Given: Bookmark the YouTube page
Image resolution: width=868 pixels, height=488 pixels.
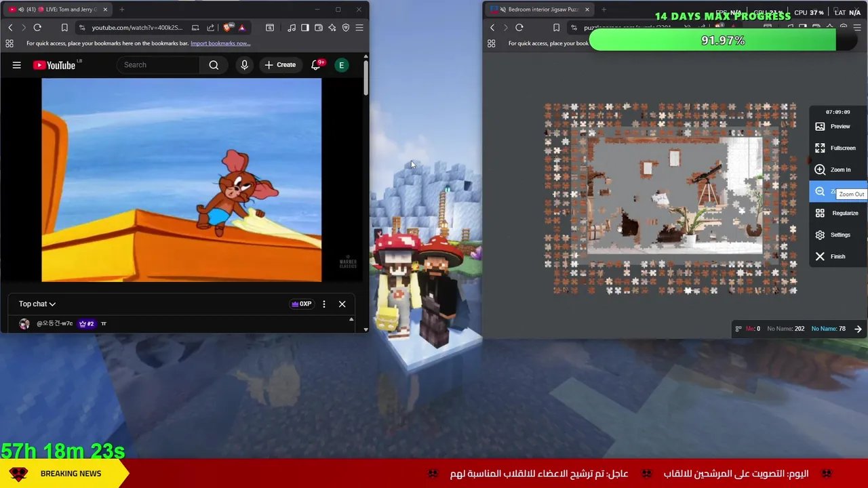Looking at the screenshot, I should click(x=64, y=28).
